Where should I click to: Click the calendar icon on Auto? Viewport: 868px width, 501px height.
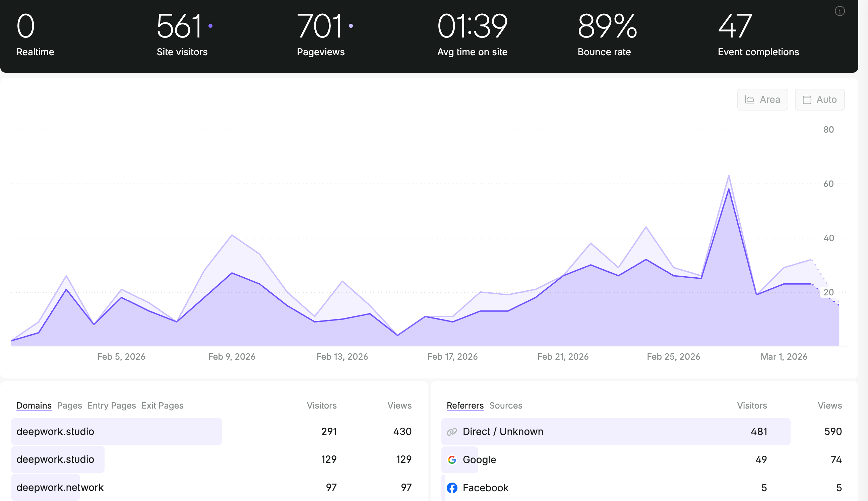[x=807, y=100]
